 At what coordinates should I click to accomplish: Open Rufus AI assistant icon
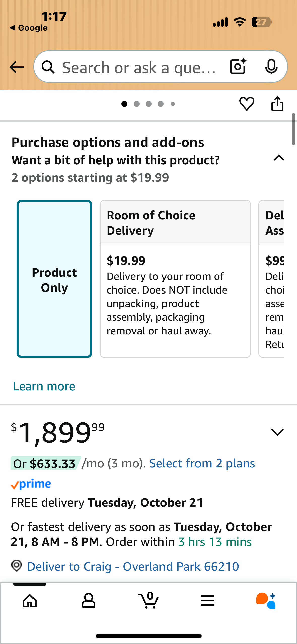point(266,600)
